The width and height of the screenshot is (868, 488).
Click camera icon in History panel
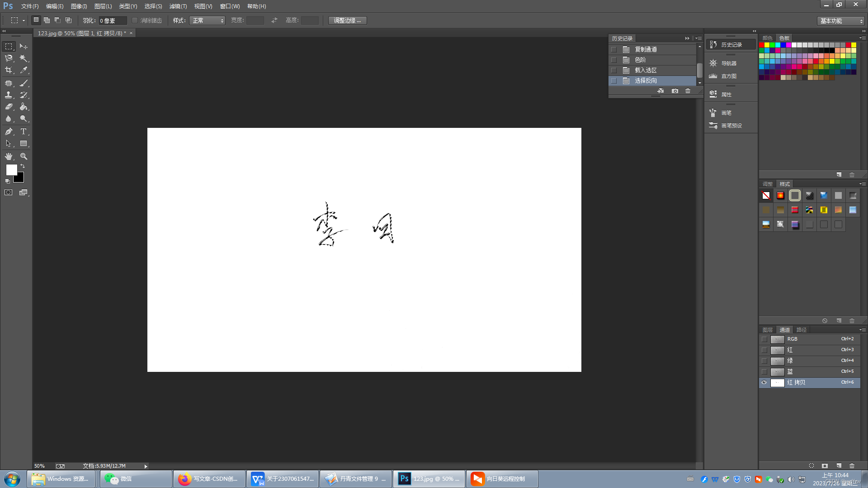coord(675,91)
